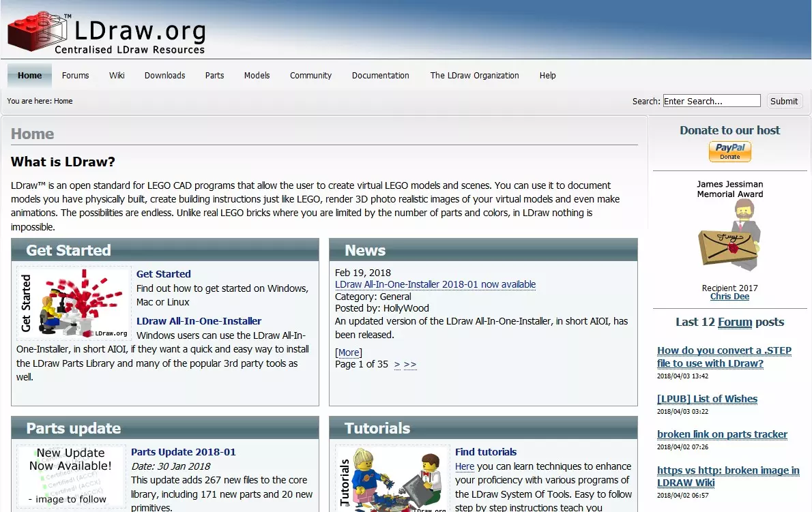Click the Parts update 'New Update' image

coord(71,477)
